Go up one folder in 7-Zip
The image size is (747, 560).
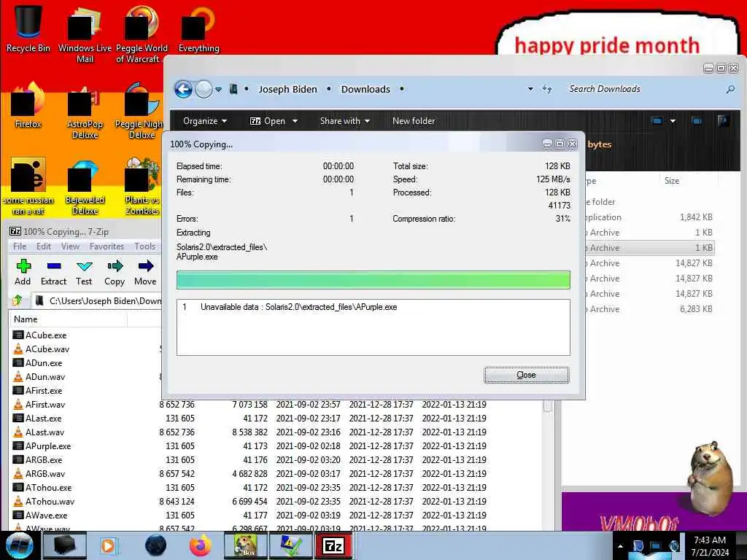[x=18, y=300]
